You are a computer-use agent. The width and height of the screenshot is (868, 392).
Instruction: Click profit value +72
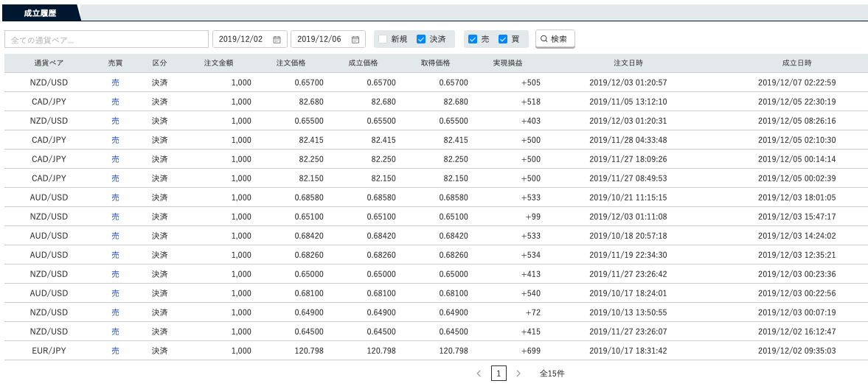click(x=533, y=312)
